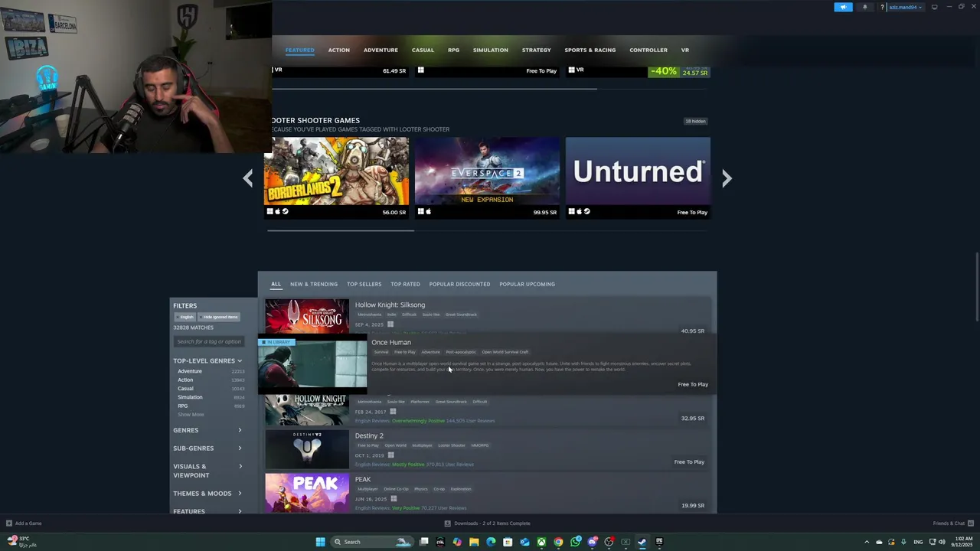Screen dimensions: 980x551
Task: Select the All list tab
Action: click(x=276, y=284)
